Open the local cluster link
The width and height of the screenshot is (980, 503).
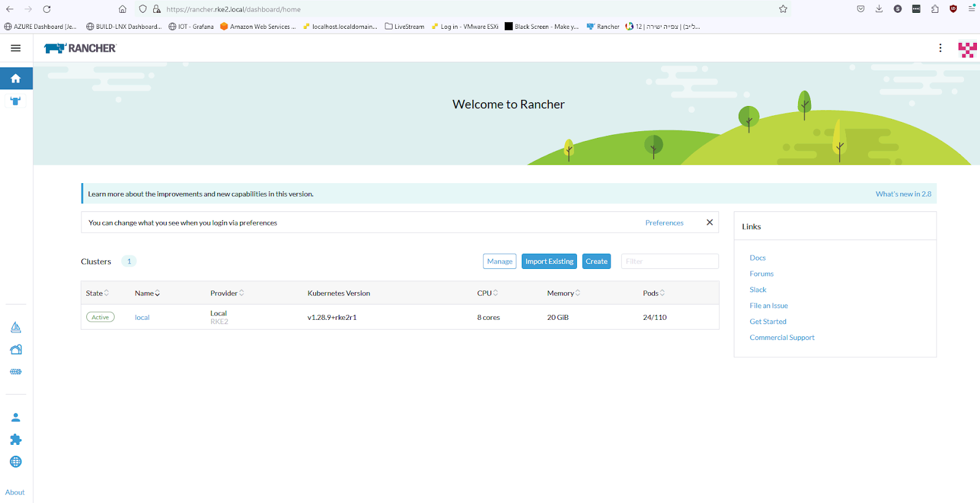[142, 317]
